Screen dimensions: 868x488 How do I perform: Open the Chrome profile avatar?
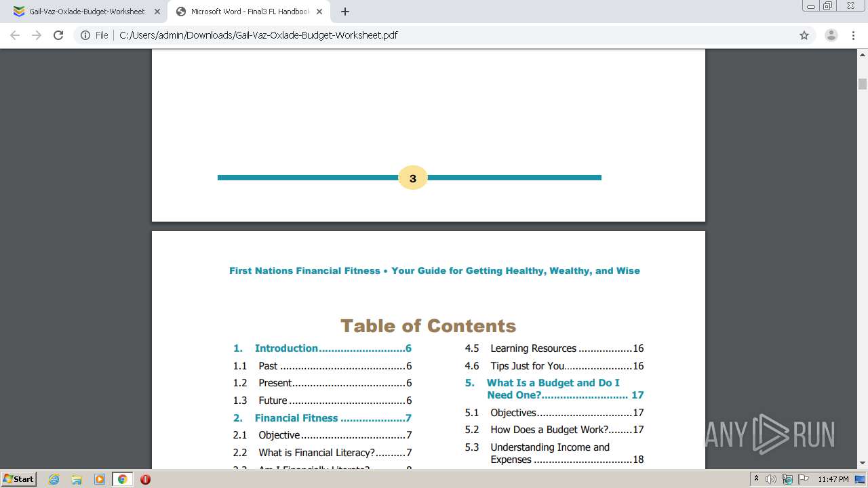pos(831,35)
